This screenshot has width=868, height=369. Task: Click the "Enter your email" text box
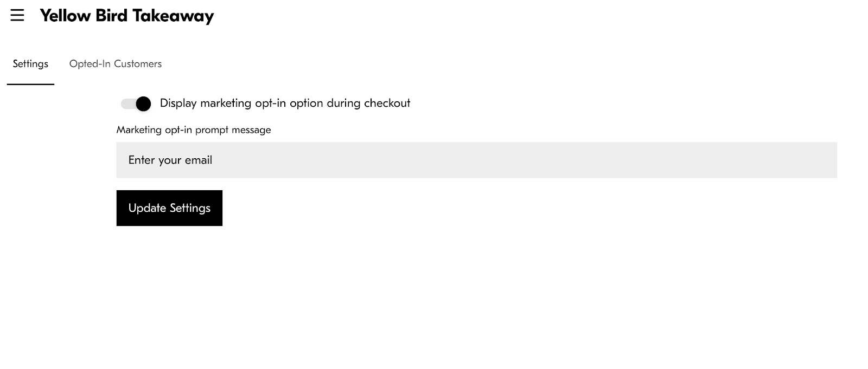coord(476,160)
